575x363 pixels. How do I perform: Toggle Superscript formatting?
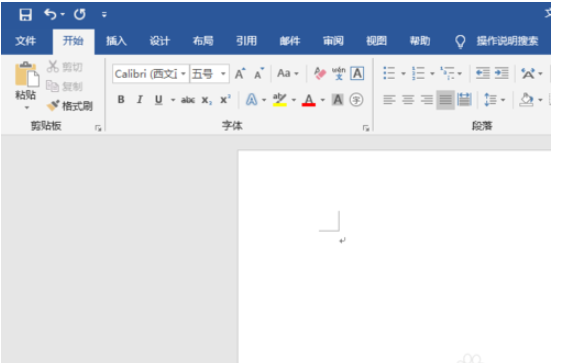pyautogui.click(x=225, y=100)
